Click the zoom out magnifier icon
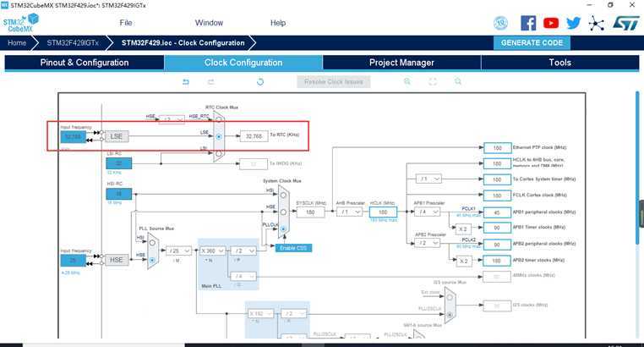 pyautogui.click(x=458, y=81)
